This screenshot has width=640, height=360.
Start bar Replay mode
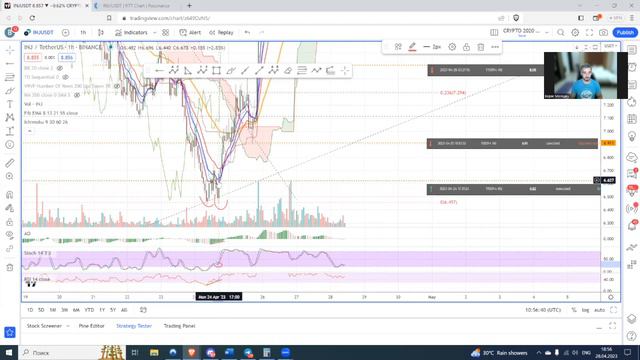221,32
